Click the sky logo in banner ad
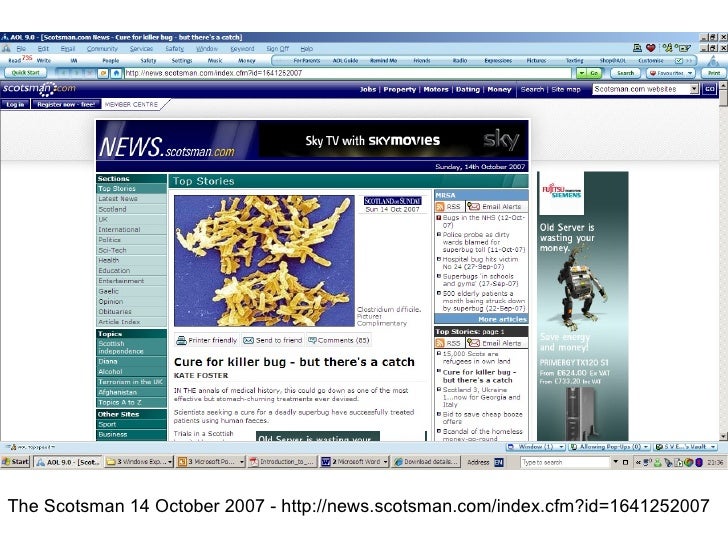This screenshot has height=546, width=728. coord(501,140)
